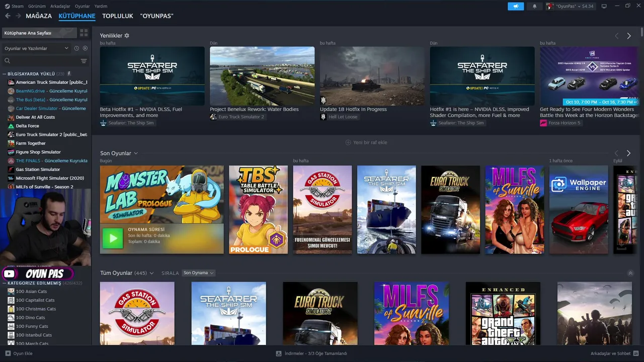Open Yenilikler settings gear

[x=127, y=36]
